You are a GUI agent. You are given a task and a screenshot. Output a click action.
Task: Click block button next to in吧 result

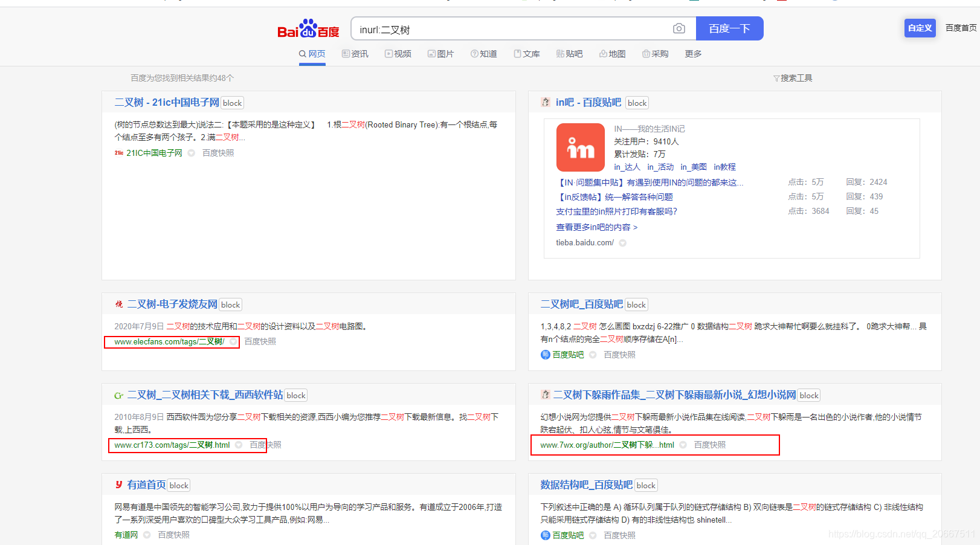[637, 103]
